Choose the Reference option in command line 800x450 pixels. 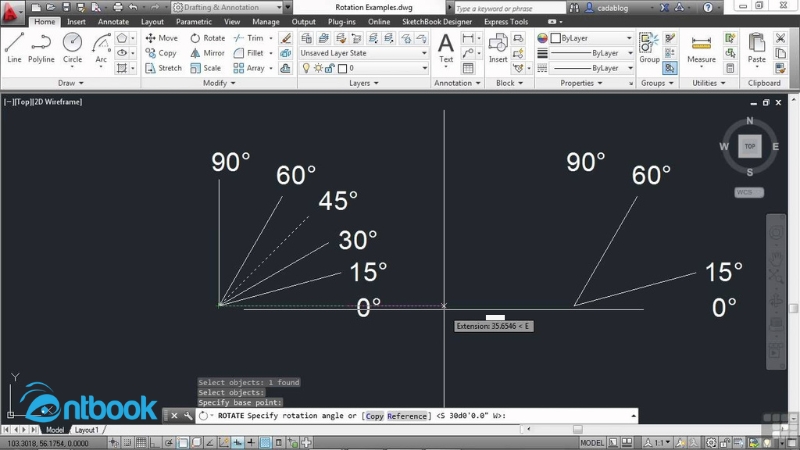407,416
